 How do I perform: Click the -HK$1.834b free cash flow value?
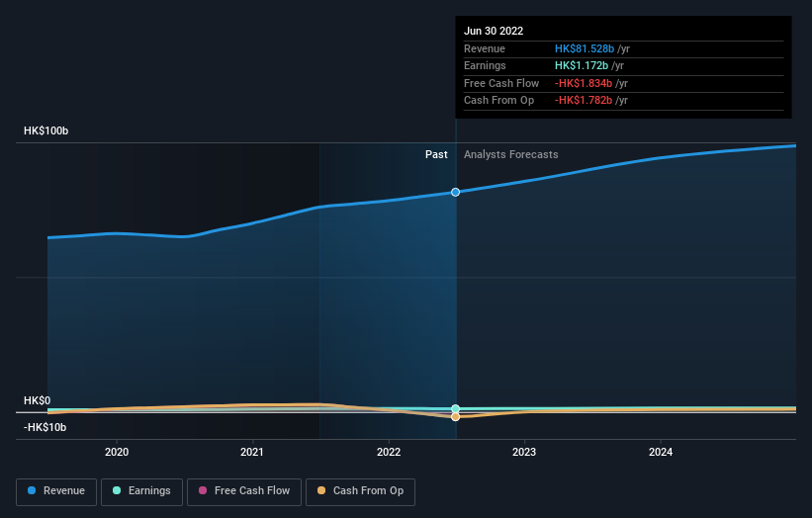(584, 83)
